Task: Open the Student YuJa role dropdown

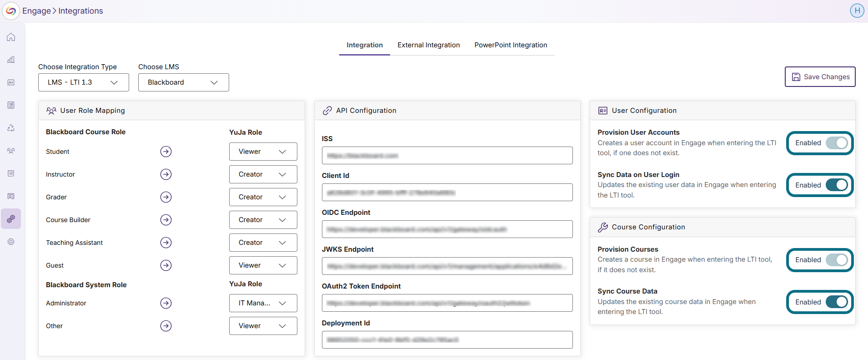Action: pos(263,152)
